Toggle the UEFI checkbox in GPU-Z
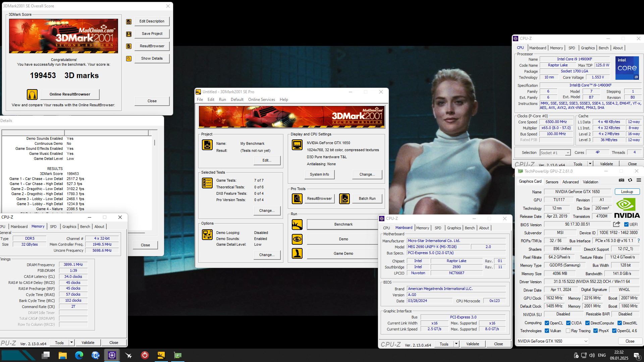 point(626,225)
